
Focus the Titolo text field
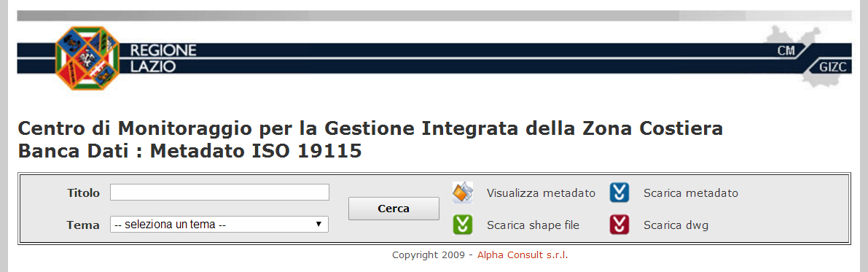coord(220,193)
